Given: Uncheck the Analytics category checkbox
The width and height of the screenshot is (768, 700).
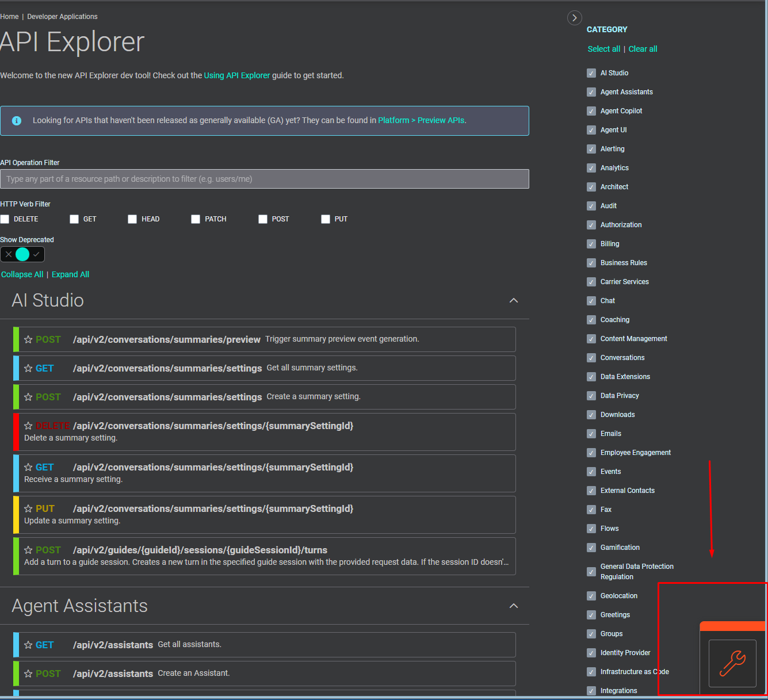Looking at the screenshot, I should [591, 168].
